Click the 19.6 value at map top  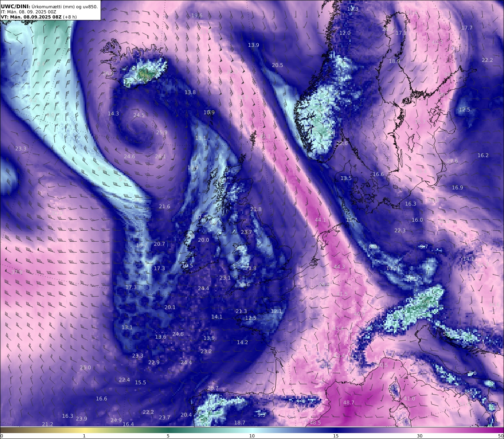(x=197, y=16)
